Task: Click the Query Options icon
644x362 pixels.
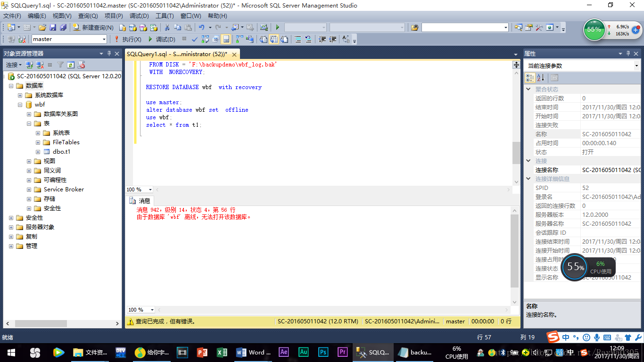Action: (215, 39)
